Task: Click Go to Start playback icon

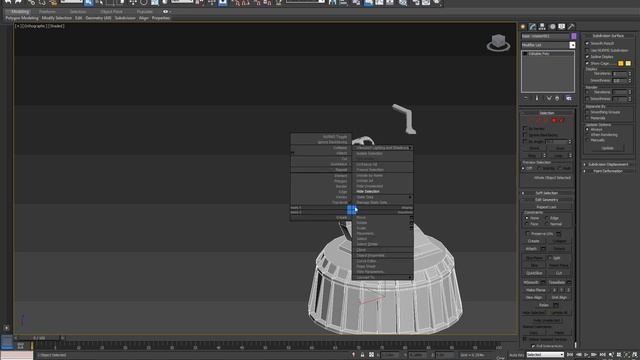Action: point(570,355)
